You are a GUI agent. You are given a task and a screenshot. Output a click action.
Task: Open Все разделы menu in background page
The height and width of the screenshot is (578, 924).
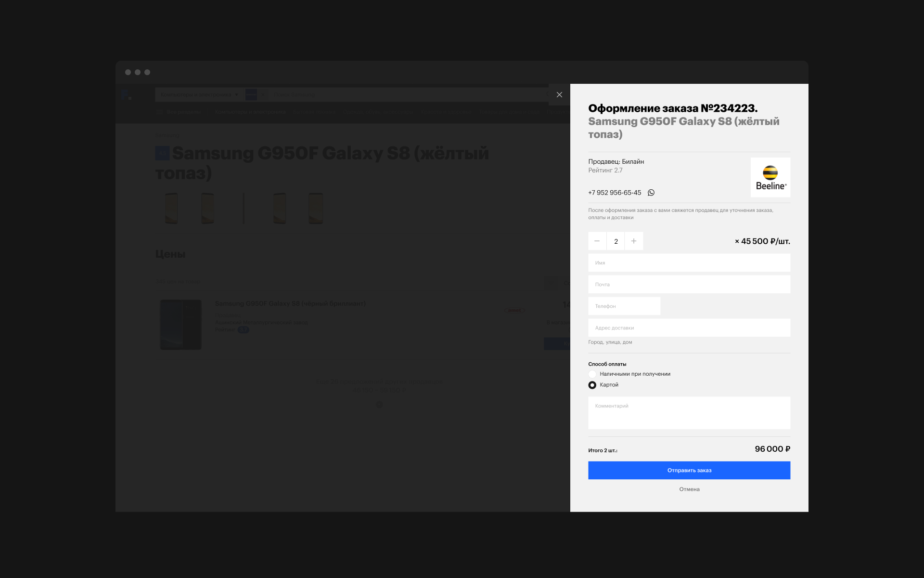(178, 112)
